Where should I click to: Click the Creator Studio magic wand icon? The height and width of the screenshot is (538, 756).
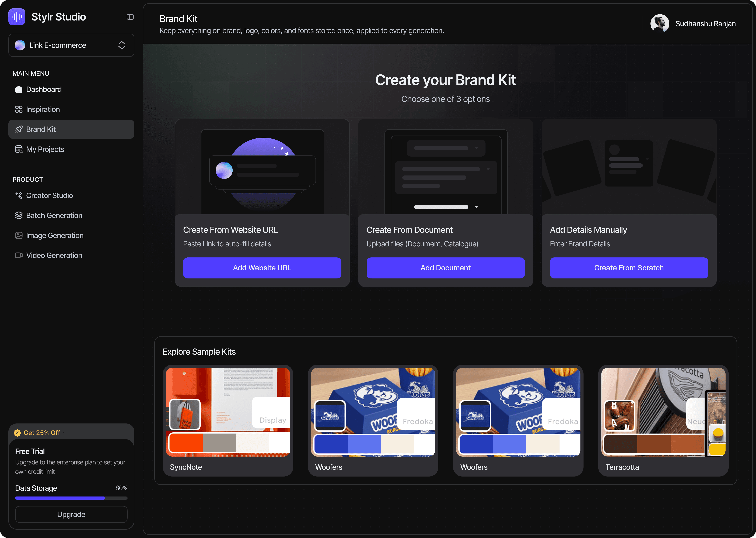(19, 195)
